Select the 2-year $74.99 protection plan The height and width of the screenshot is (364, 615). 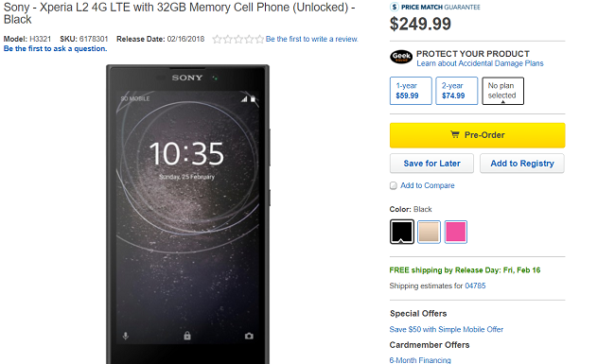pyautogui.click(x=457, y=91)
